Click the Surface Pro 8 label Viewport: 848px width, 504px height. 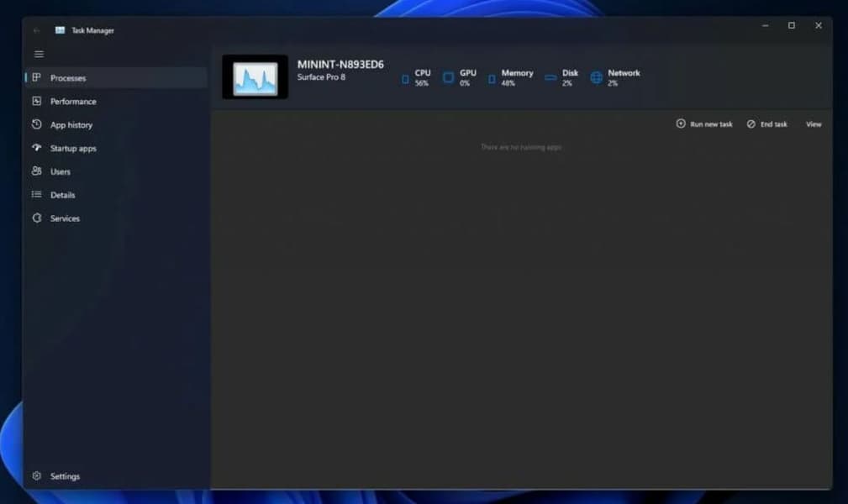tap(321, 77)
